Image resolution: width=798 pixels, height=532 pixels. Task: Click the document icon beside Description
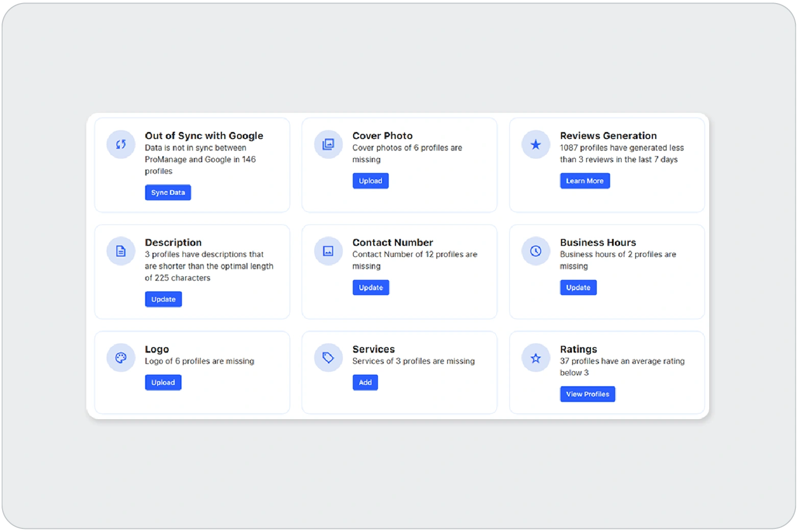pyautogui.click(x=120, y=251)
